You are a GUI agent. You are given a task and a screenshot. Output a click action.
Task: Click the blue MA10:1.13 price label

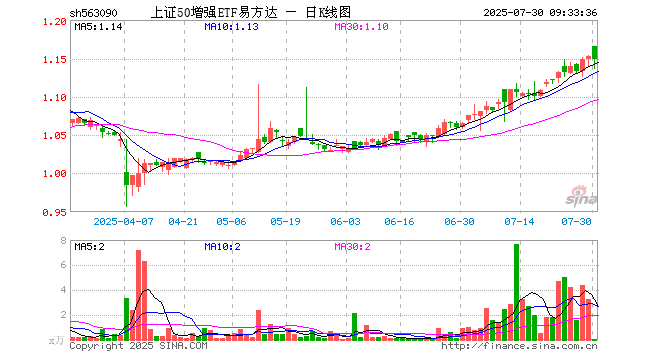pos(231,27)
